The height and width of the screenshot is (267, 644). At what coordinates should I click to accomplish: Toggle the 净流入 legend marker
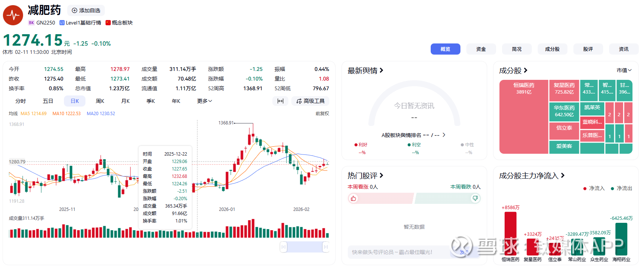point(585,189)
